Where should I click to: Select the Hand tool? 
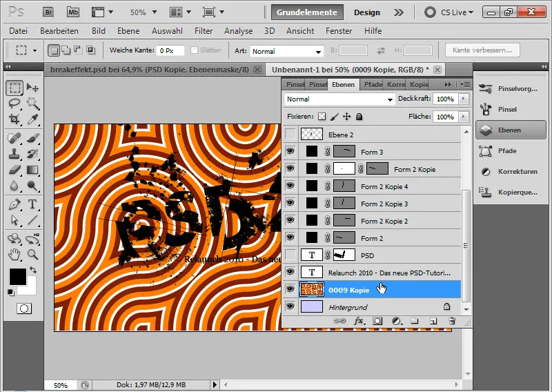tap(14, 254)
